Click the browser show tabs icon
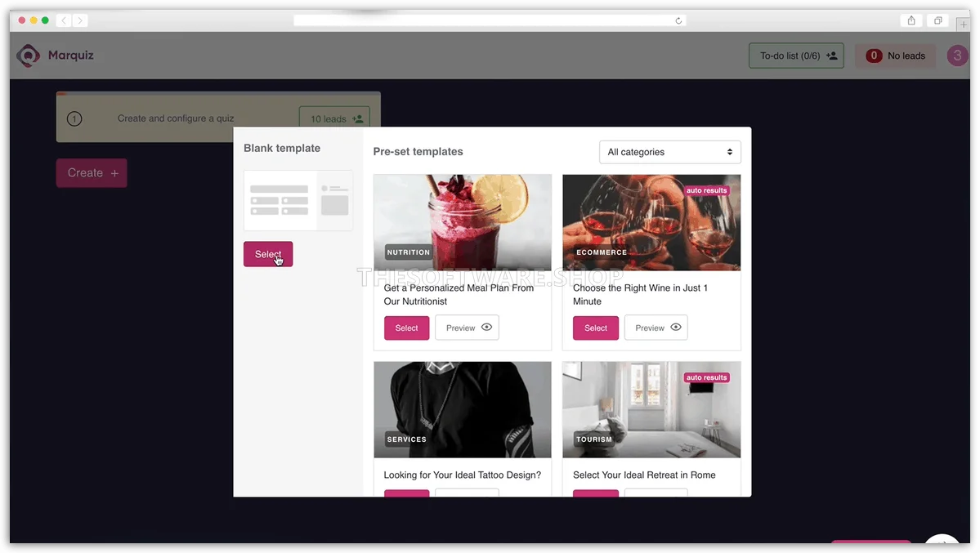 938,20
